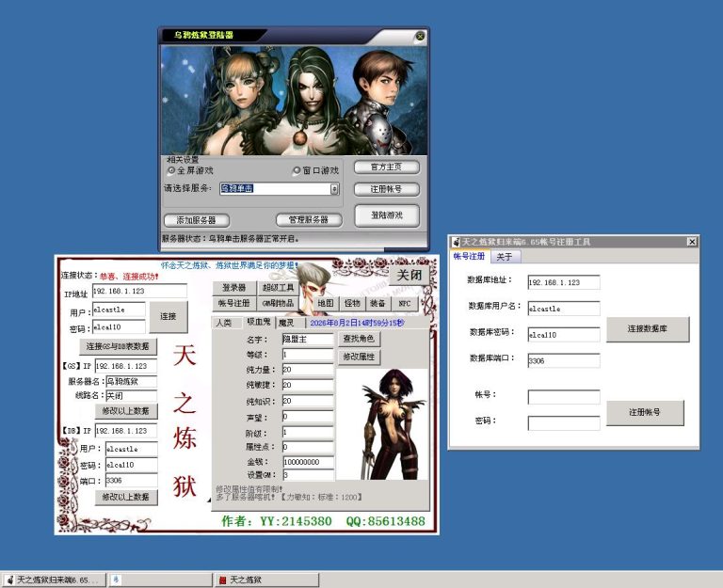Click the 连接 connect button

pos(169,317)
